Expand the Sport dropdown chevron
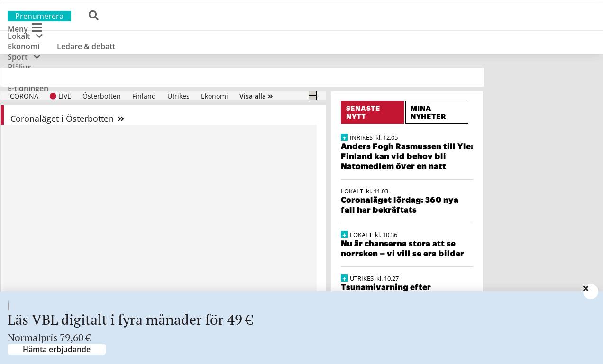 [x=37, y=57]
